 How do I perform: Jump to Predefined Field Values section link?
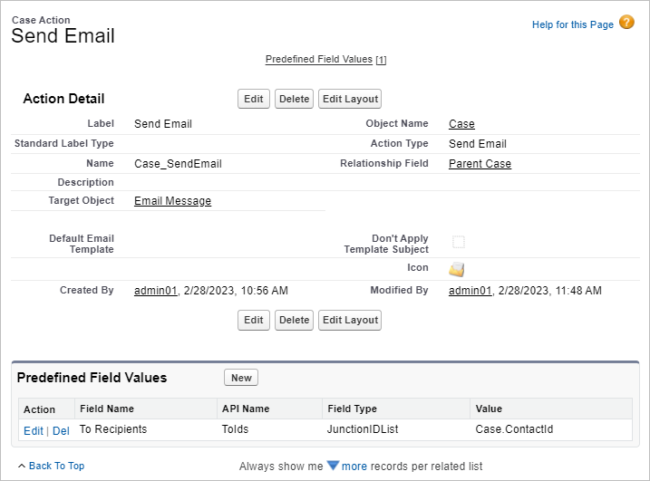318,59
